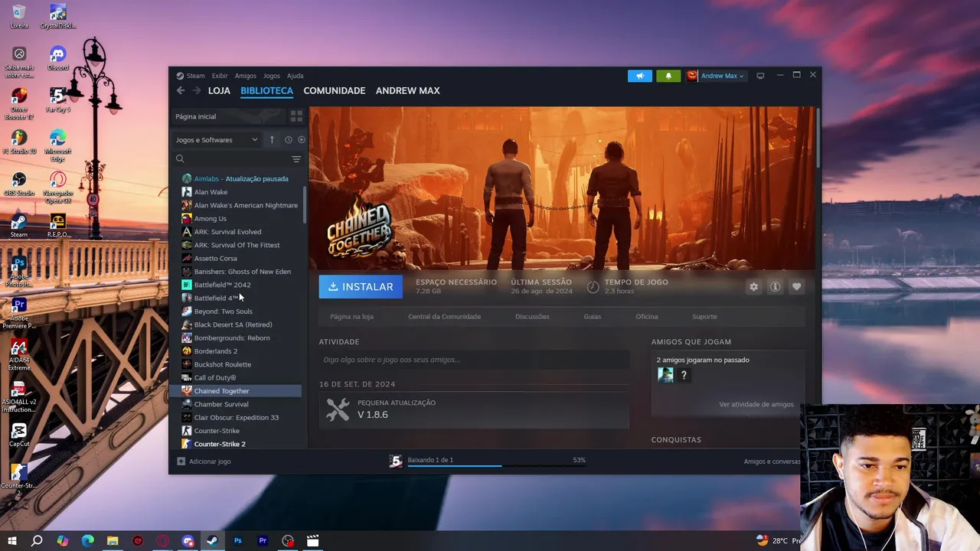Switch to the COMUNIDADE tab
980x551 pixels.
point(334,90)
